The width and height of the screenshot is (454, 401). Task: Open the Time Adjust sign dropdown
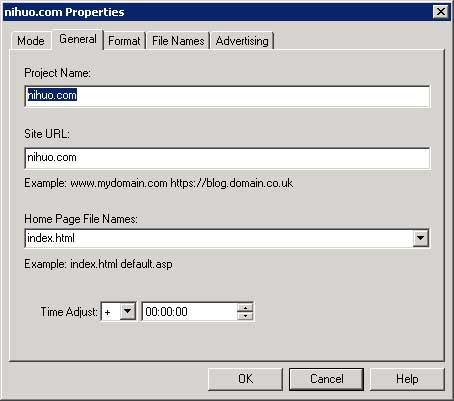coord(128,311)
